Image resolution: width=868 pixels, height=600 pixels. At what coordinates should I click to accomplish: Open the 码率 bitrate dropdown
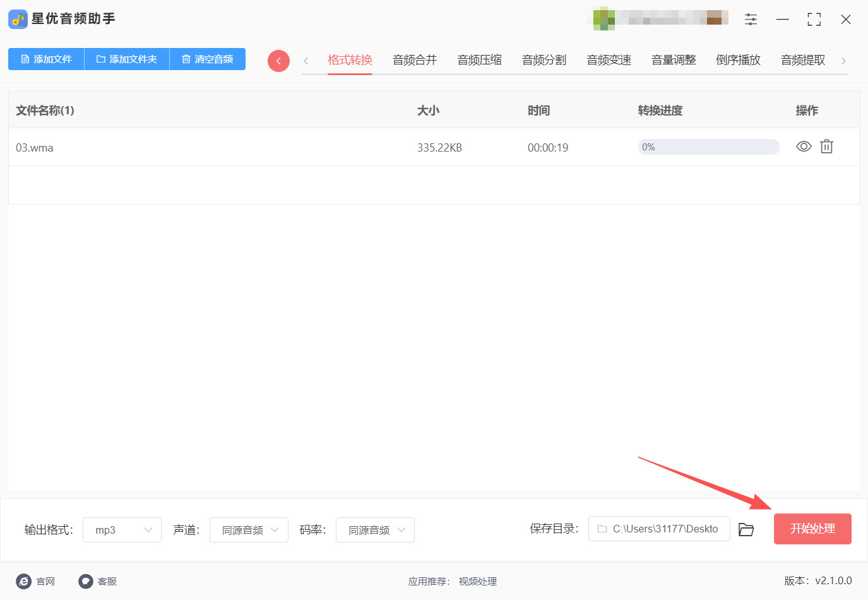coord(375,530)
